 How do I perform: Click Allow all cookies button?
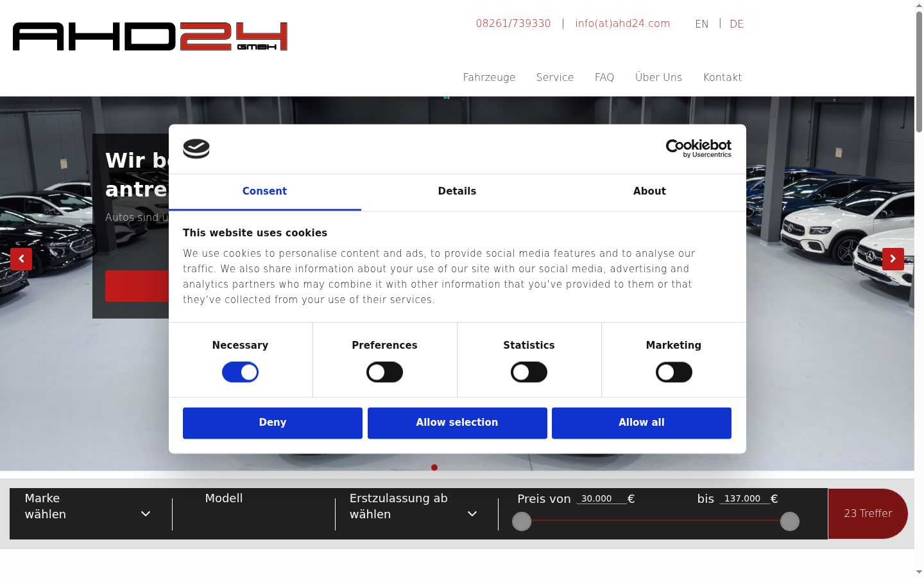pyautogui.click(x=642, y=423)
